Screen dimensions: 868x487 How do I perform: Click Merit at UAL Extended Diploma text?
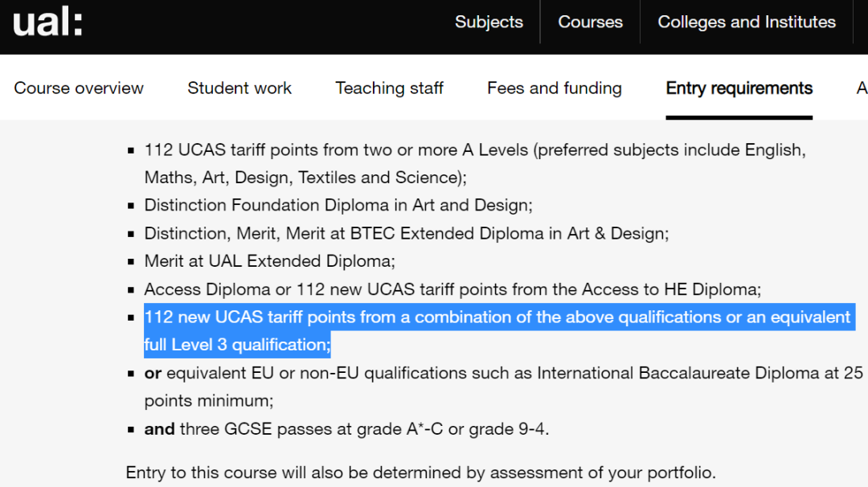(269, 261)
